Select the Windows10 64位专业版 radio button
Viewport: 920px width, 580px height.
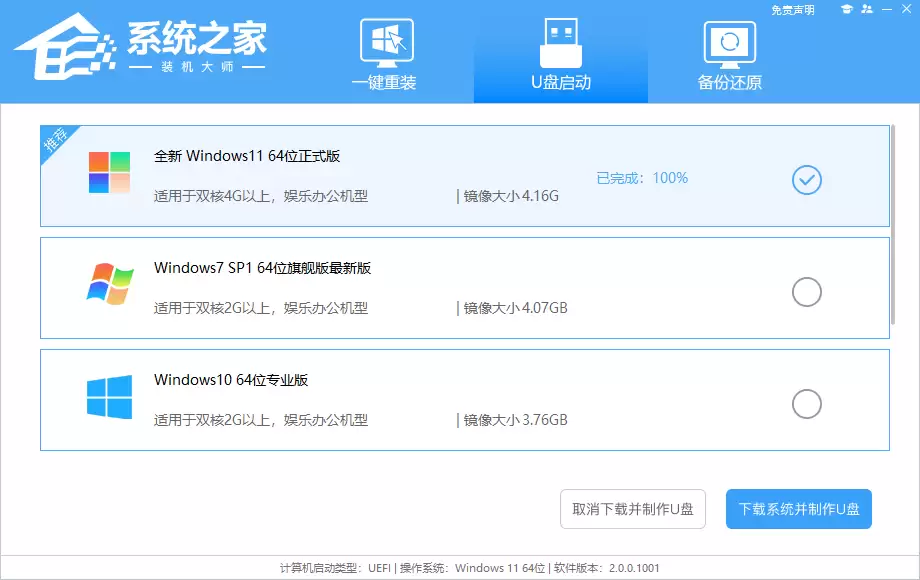[x=806, y=404]
